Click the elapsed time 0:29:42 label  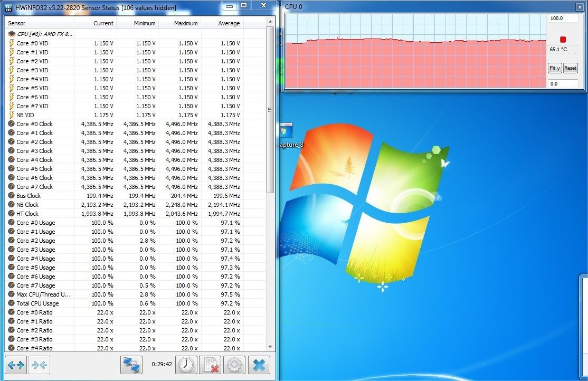tap(162, 364)
